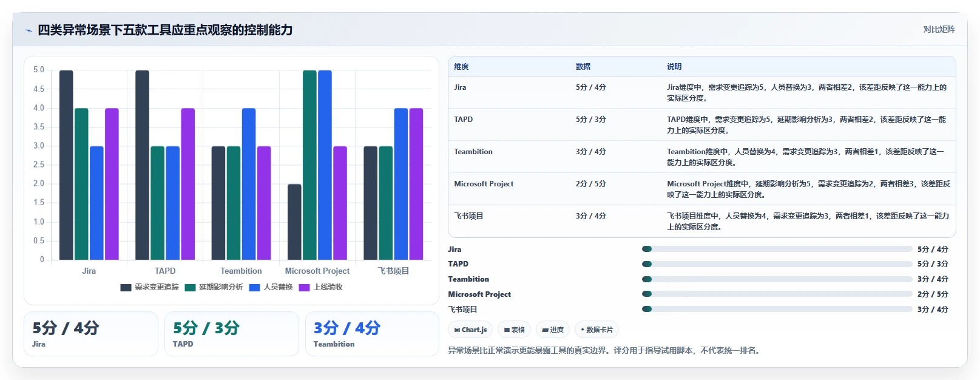Click the blue 人员替换 bar for Jira
The width and height of the screenshot is (980, 380).
click(x=96, y=203)
